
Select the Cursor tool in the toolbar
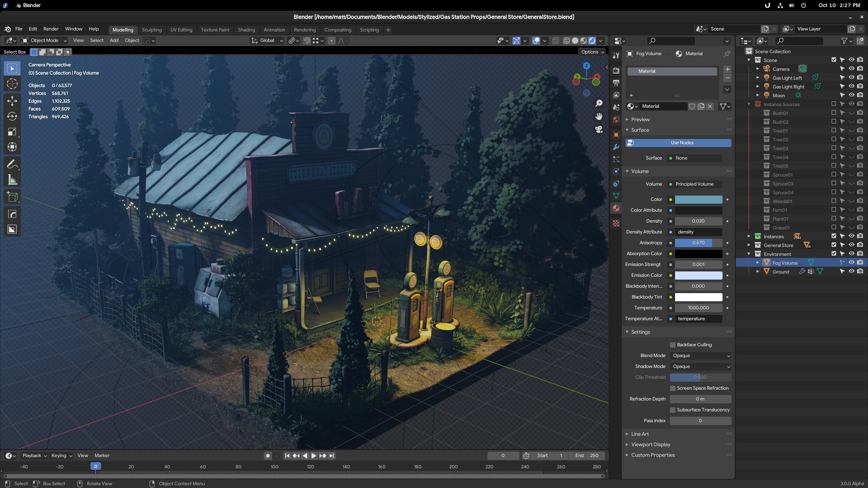[x=12, y=84]
